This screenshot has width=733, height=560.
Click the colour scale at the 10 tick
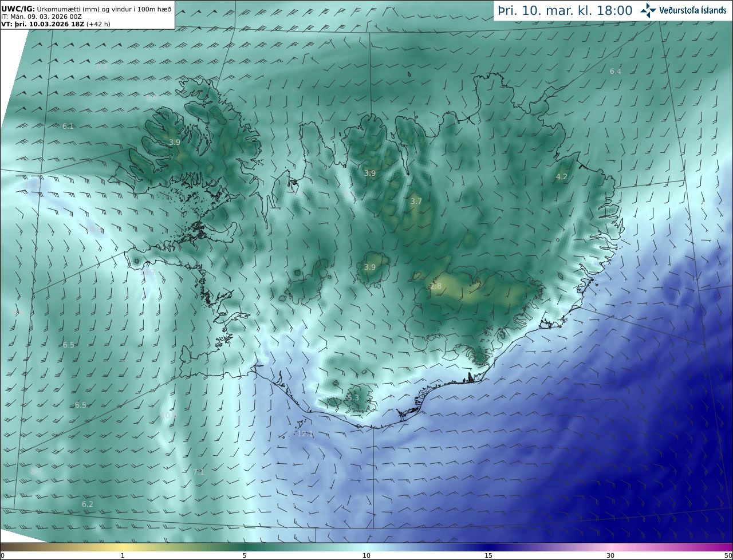[366, 555]
